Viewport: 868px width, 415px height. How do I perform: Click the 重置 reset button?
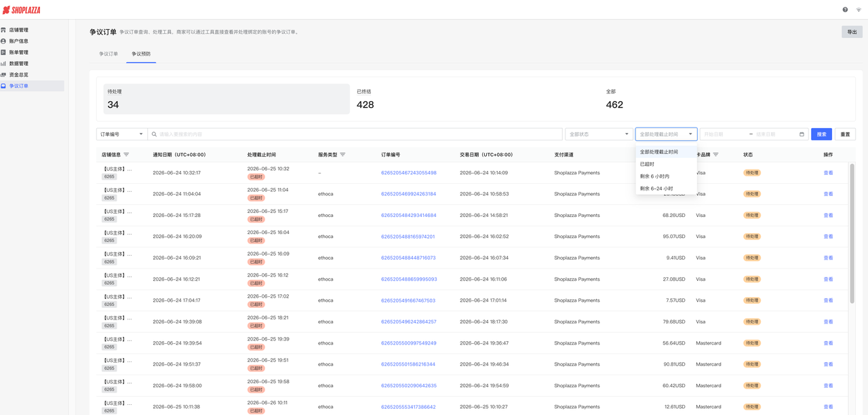point(845,134)
